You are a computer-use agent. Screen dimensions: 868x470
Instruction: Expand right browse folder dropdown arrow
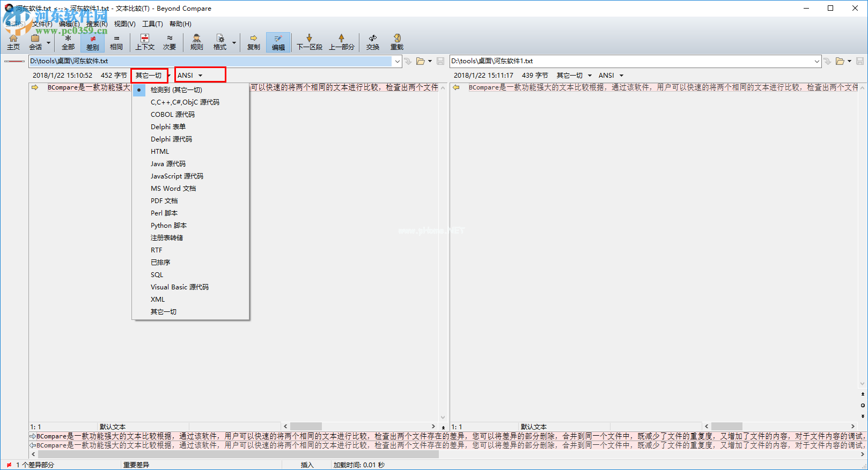point(849,61)
